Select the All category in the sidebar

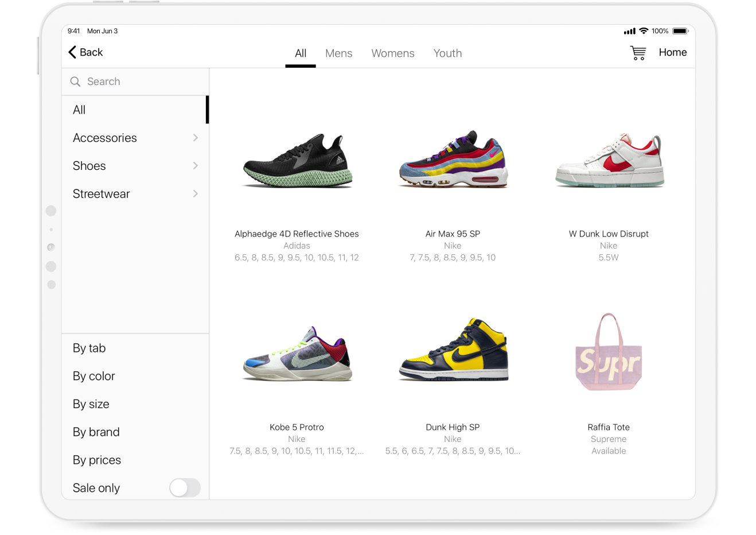coord(79,110)
